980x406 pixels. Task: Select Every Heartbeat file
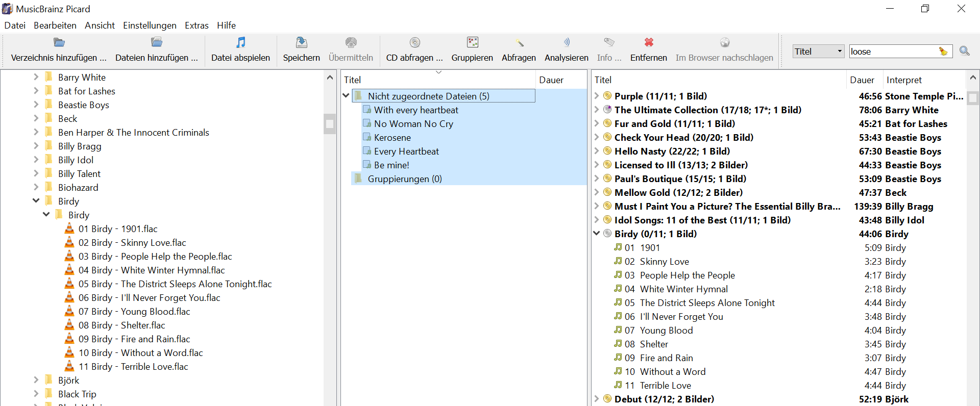pyautogui.click(x=406, y=151)
